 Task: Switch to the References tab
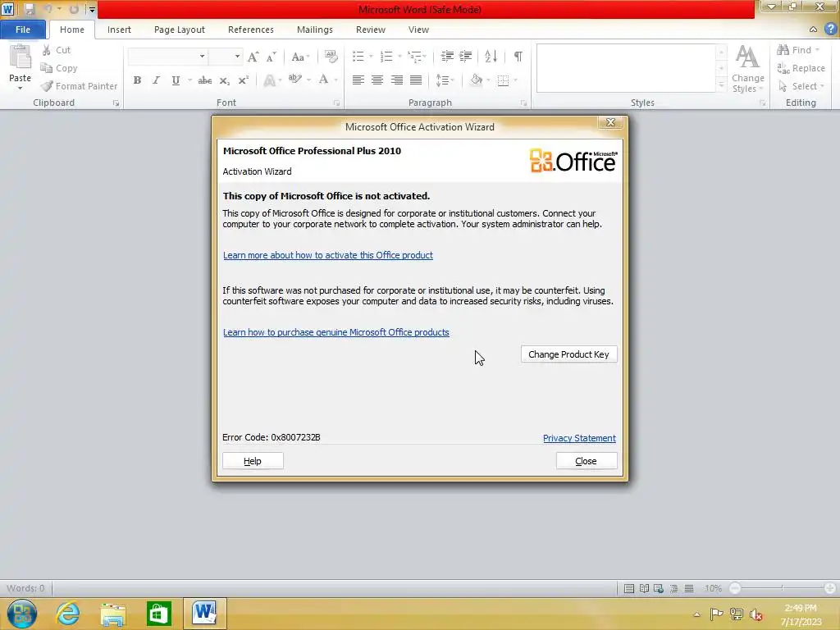251,30
